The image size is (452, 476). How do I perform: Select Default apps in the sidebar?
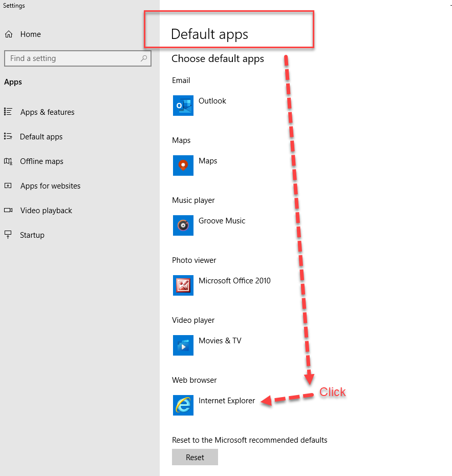41,136
